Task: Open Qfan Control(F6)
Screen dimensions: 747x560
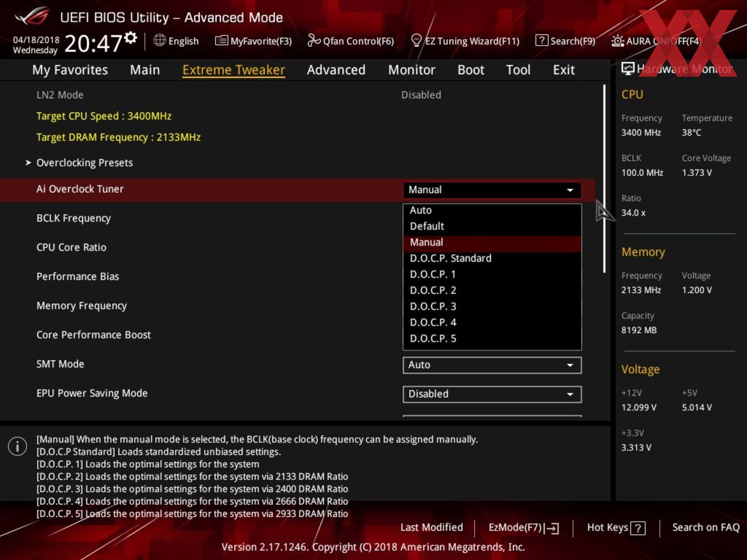Action: click(350, 41)
